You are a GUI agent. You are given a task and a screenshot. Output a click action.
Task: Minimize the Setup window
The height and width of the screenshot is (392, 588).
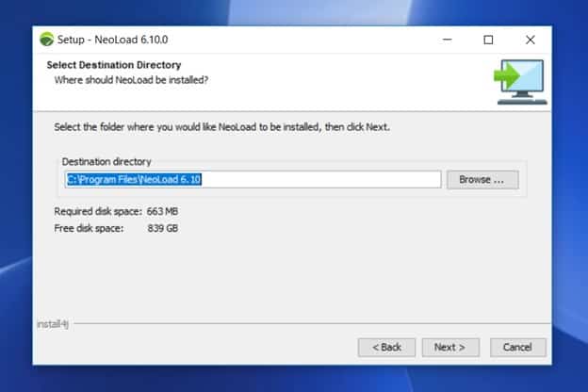click(447, 40)
